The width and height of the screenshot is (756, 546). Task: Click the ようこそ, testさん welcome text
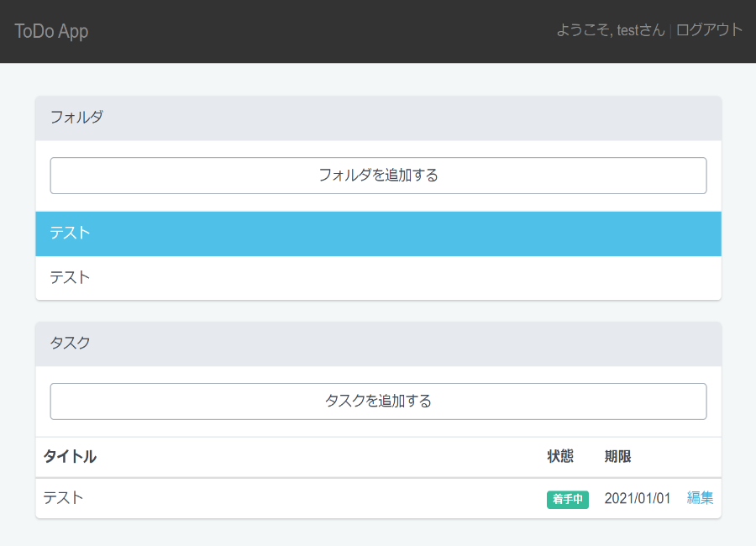pyautogui.click(x=610, y=30)
